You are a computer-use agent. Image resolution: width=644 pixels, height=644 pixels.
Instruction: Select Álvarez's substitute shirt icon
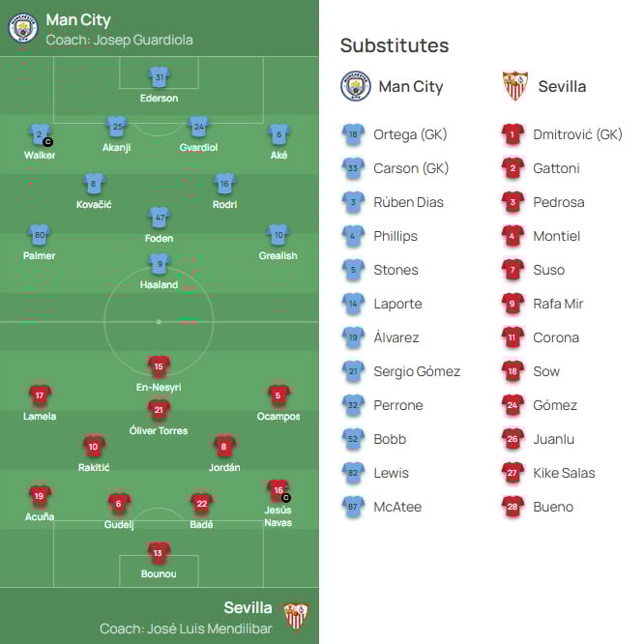pyautogui.click(x=353, y=337)
